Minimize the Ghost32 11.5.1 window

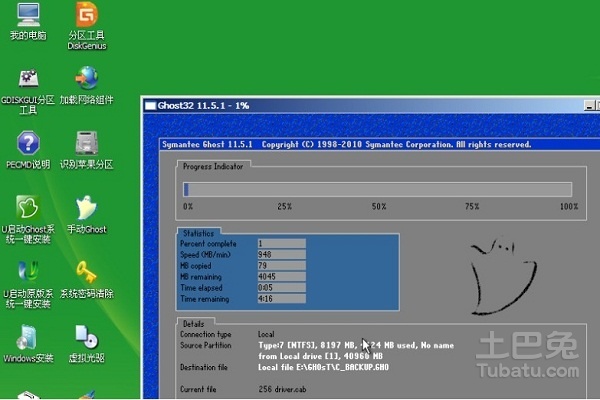tap(589, 106)
